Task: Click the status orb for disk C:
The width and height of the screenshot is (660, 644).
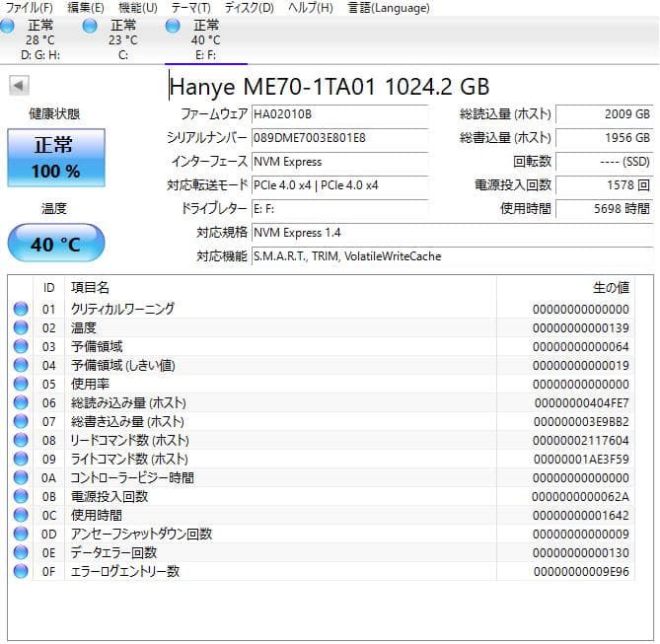Action: [90, 26]
